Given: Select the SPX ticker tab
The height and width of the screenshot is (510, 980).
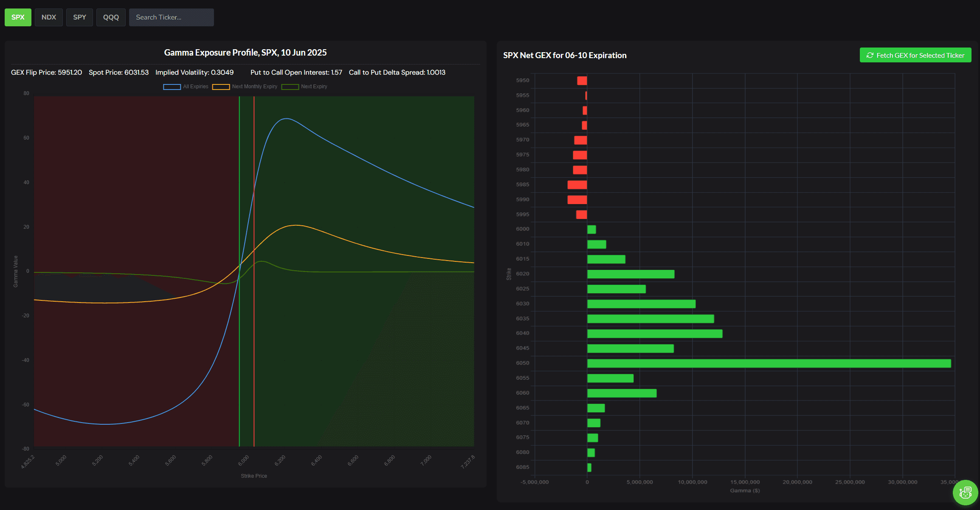Looking at the screenshot, I should (18, 17).
